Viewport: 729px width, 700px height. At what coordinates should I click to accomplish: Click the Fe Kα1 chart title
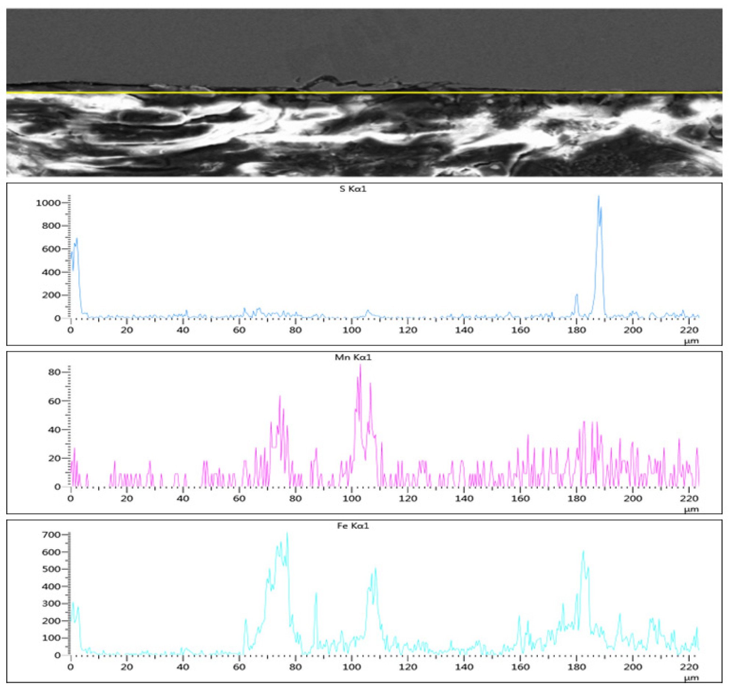point(353,526)
